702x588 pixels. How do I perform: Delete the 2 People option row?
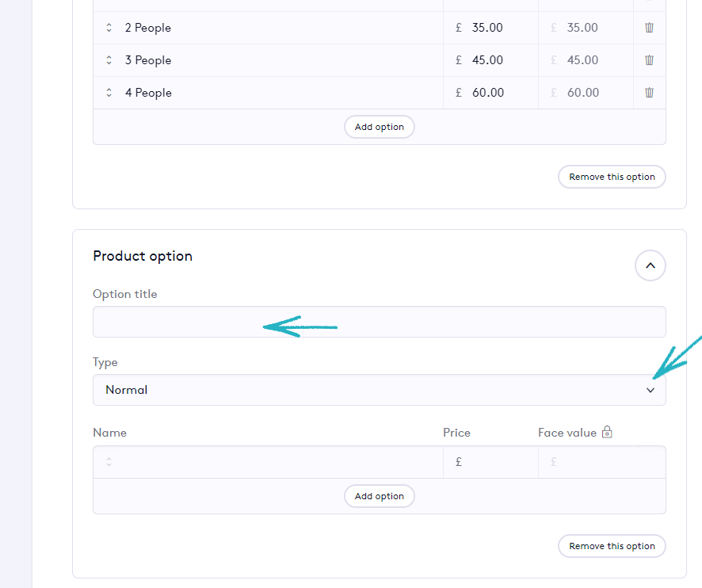point(649,28)
